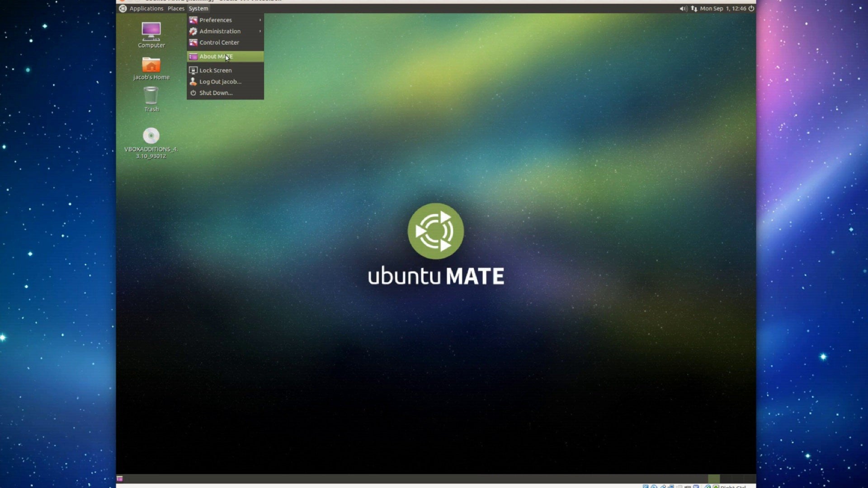Viewport: 868px width, 488px height.
Task: Select About MATE menu entry
Action: click(225, 56)
